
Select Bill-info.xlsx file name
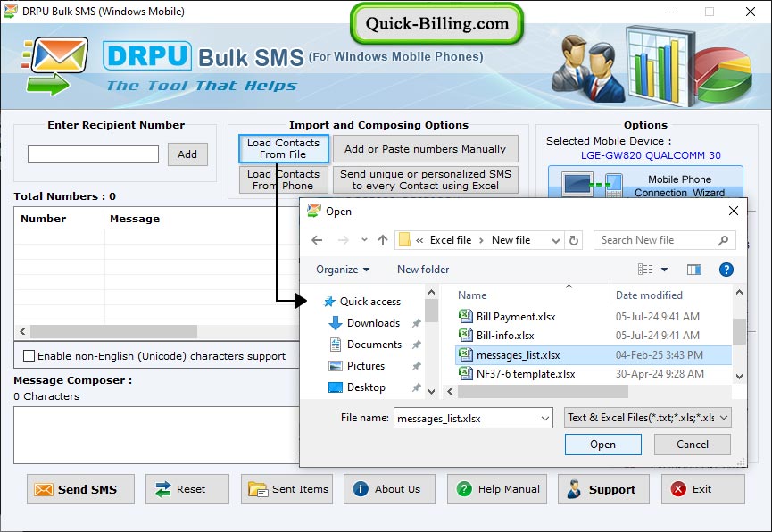pos(505,336)
